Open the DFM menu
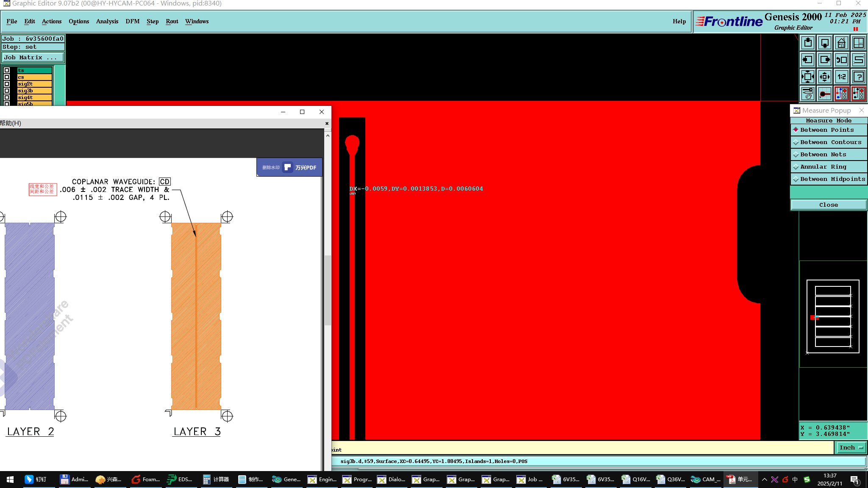 tap(132, 21)
